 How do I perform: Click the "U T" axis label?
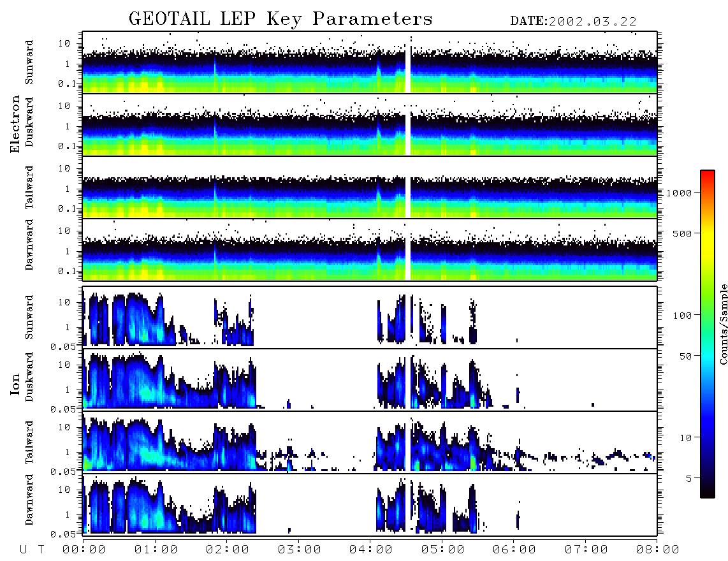(x=33, y=550)
